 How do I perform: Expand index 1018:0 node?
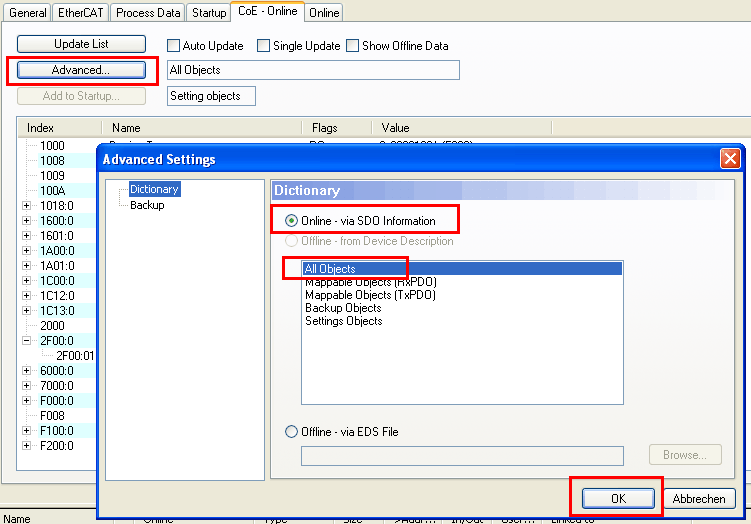[26, 205]
